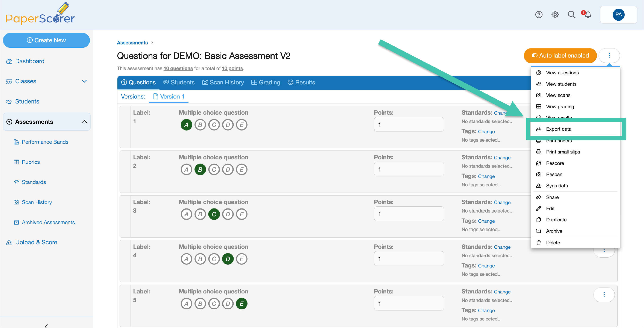Click the Upload & Score icon
The width and height of the screenshot is (644, 328).
pyautogui.click(x=9, y=242)
